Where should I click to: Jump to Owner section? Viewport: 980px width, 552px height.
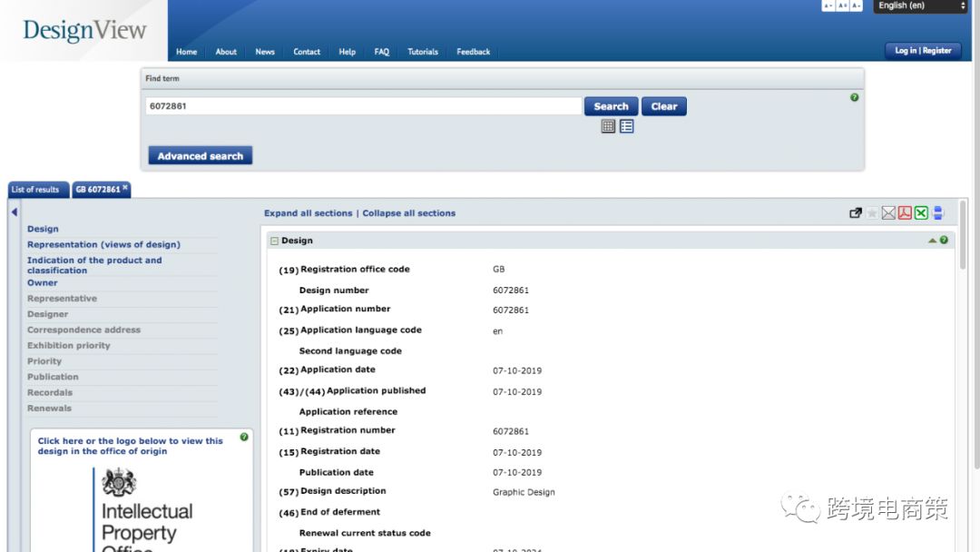42,282
